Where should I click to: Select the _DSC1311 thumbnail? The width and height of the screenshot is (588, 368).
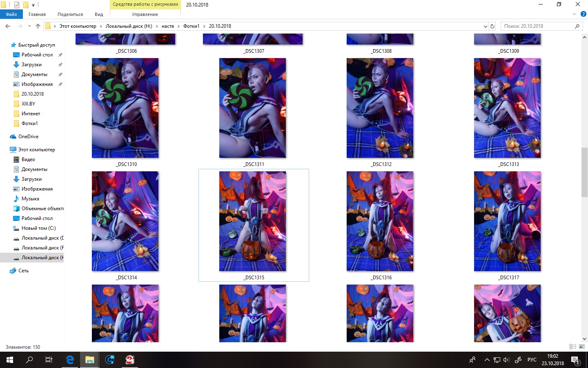pos(253,108)
